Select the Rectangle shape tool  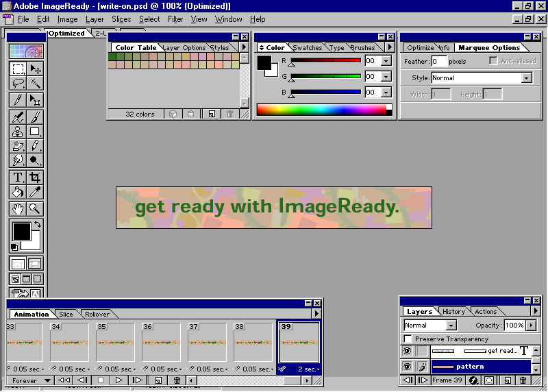35,132
